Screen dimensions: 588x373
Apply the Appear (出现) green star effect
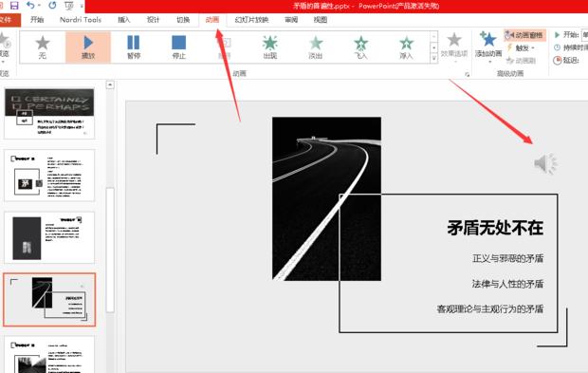click(270, 47)
